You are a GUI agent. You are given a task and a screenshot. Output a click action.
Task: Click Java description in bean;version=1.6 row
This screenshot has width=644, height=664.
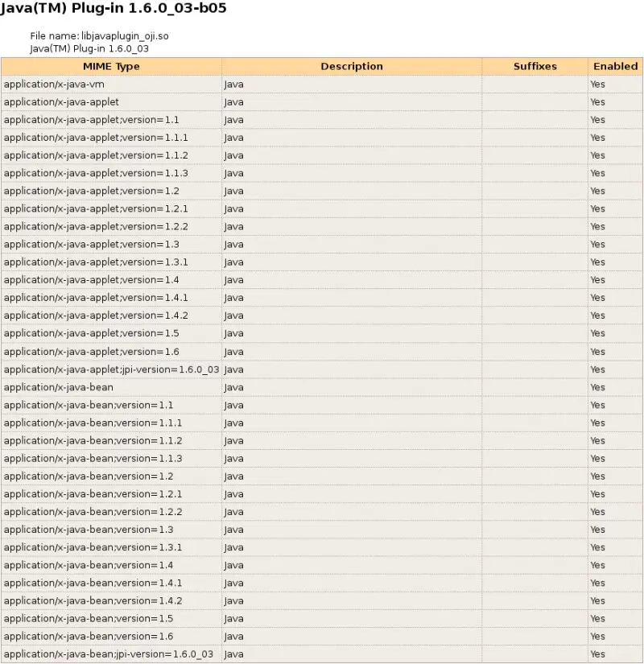pos(234,636)
